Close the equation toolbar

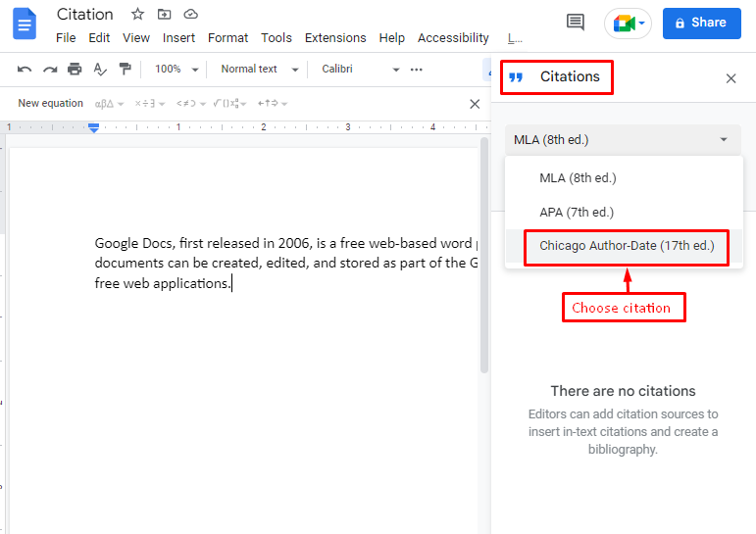coord(475,104)
